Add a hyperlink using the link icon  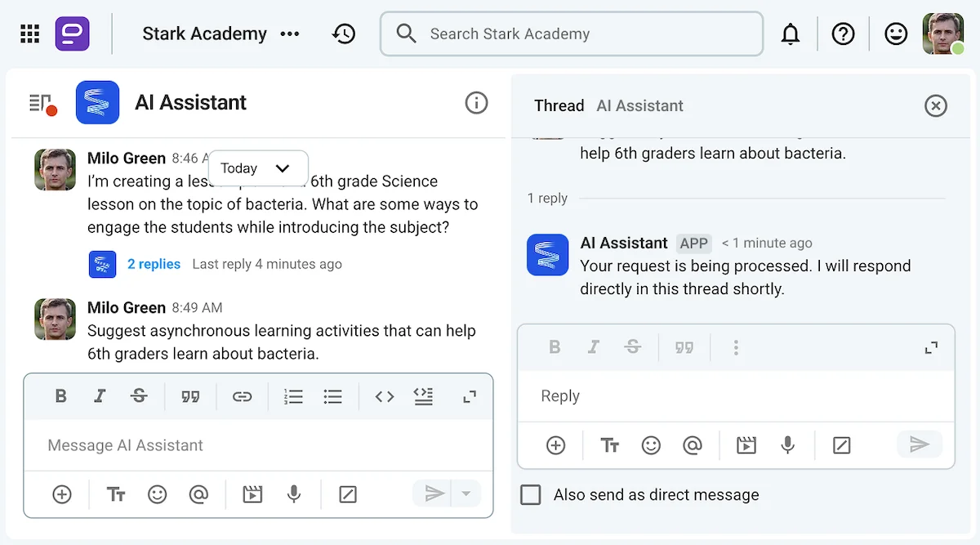coord(243,396)
